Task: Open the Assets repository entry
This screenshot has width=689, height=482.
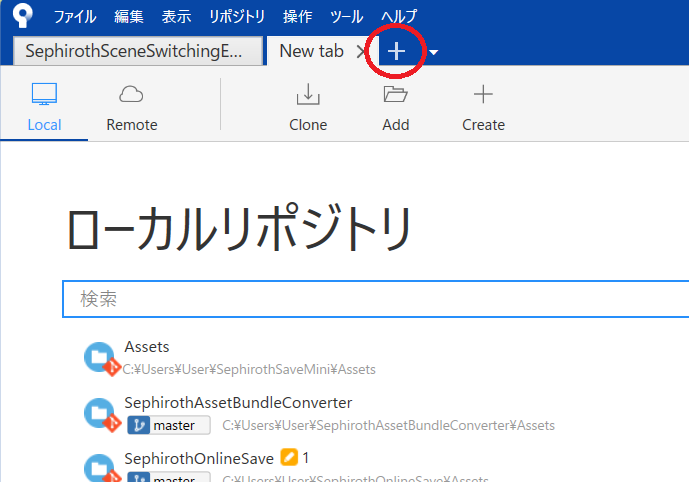Action: coord(147,347)
